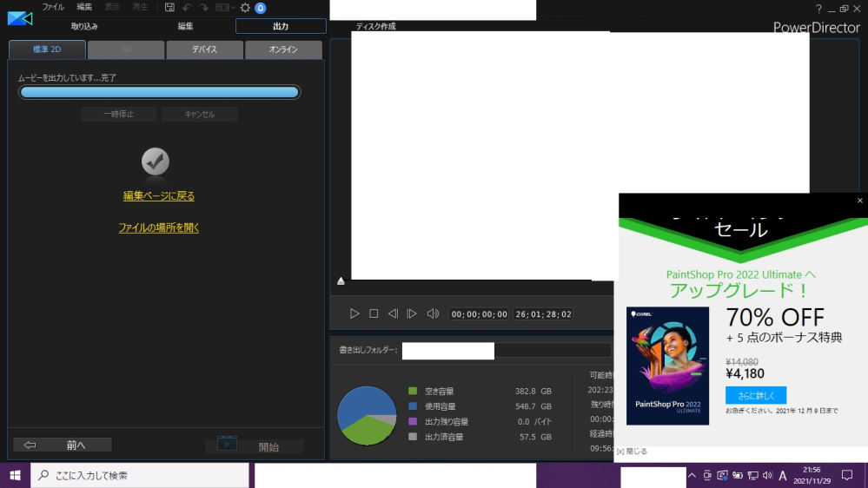Click the 70% OFF text in the ad
Screen dimensions: 868x488
775,317
